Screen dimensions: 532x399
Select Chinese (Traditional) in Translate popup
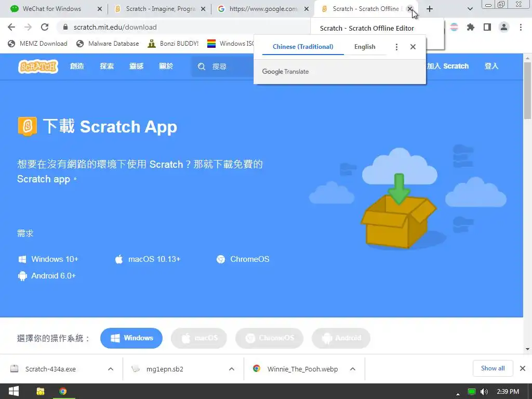pyautogui.click(x=303, y=47)
